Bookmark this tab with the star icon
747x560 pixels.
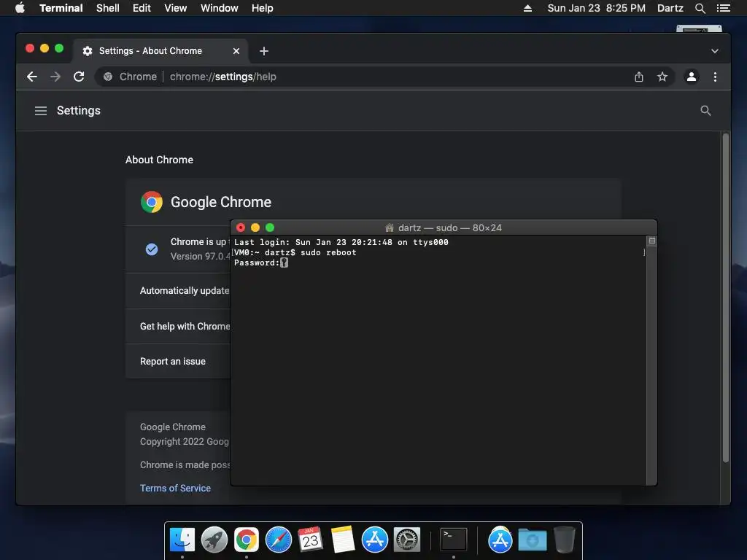click(x=662, y=77)
